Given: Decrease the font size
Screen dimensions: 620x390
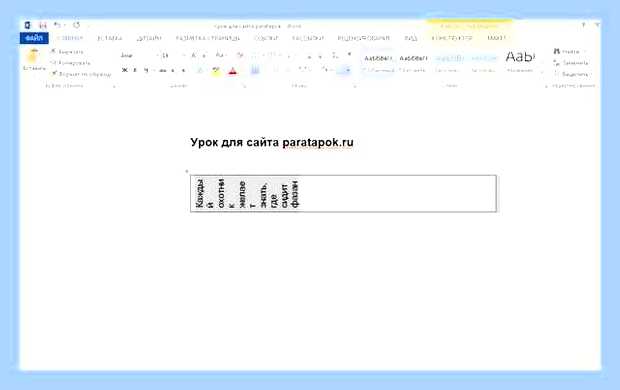Looking at the screenshot, I should tap(204, 55).
